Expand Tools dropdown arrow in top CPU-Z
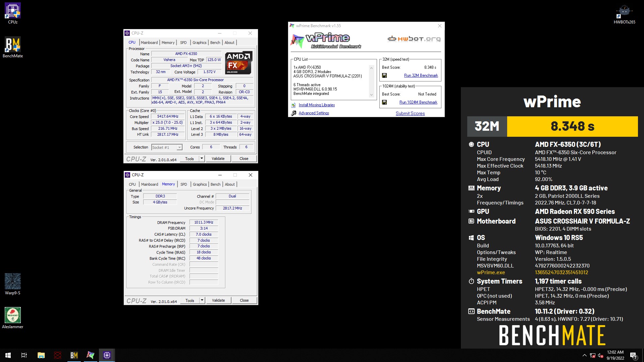Screen dimensions: 644x362 coord(202,159)
